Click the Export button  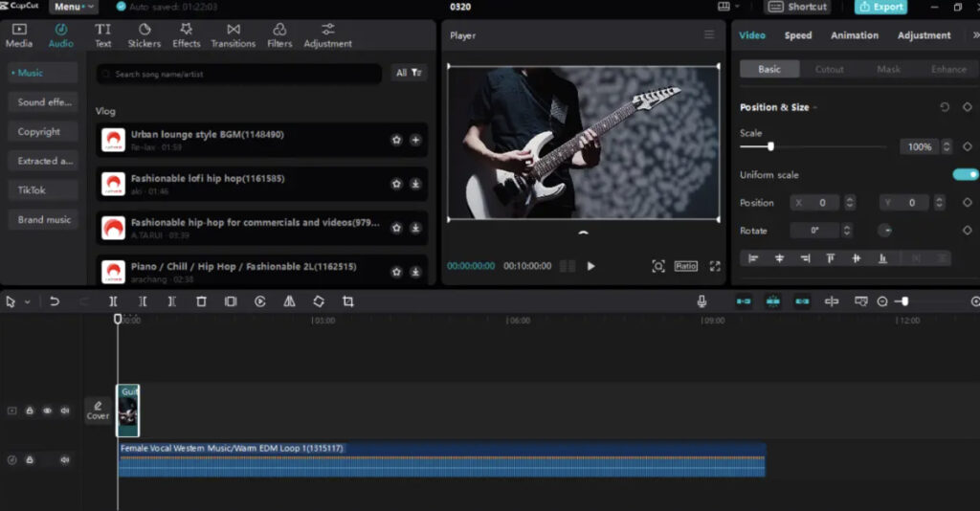tap(880, 7)
